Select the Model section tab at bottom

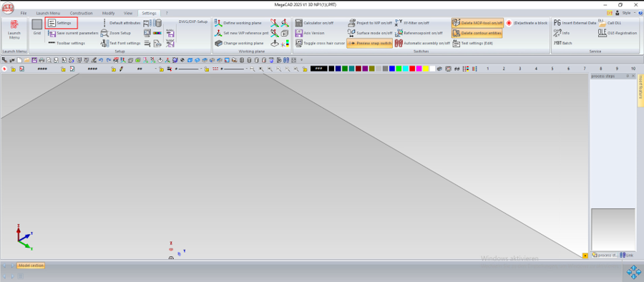pos(31,266)
